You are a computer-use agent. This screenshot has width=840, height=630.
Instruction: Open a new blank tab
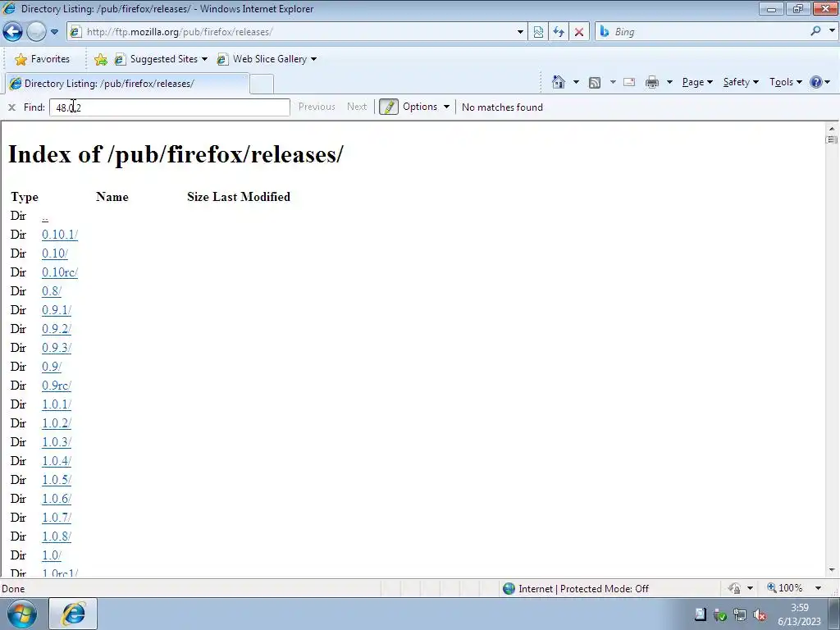tap(262, 84)
